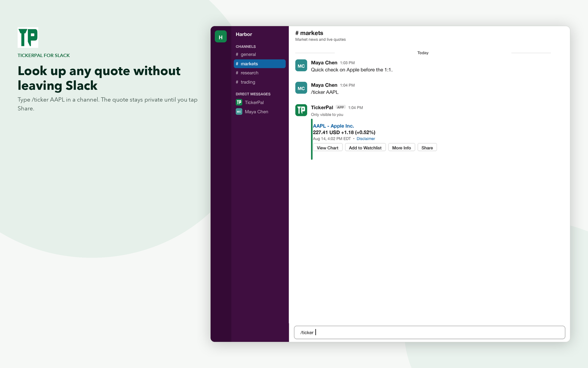Open the Disclaimer link
The height and width of the screenshot is (368, 588).
point(366,139)
